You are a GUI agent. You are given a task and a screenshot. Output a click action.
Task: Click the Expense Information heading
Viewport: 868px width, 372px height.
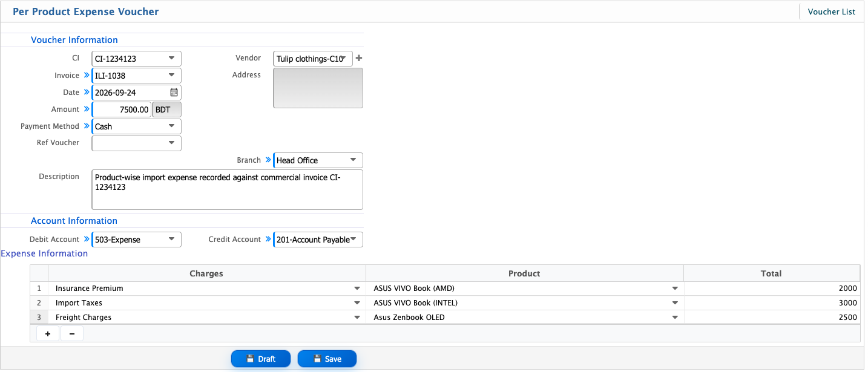tap(44, 253)
